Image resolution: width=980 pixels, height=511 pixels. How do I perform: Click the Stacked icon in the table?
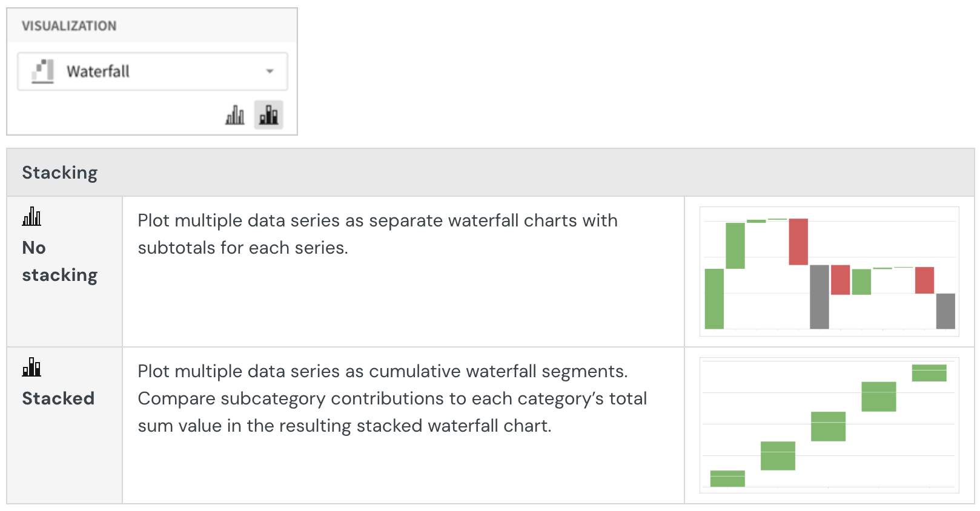click(x=31, y=367)
